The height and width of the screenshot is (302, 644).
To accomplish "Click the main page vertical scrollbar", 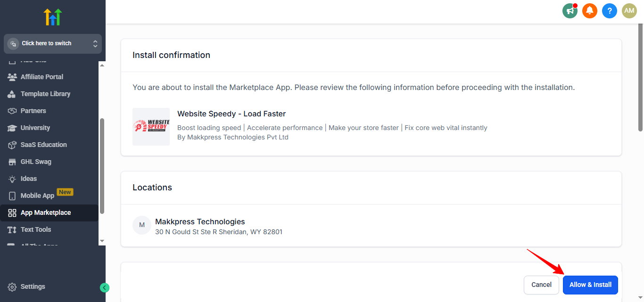I will pos(640,78).
